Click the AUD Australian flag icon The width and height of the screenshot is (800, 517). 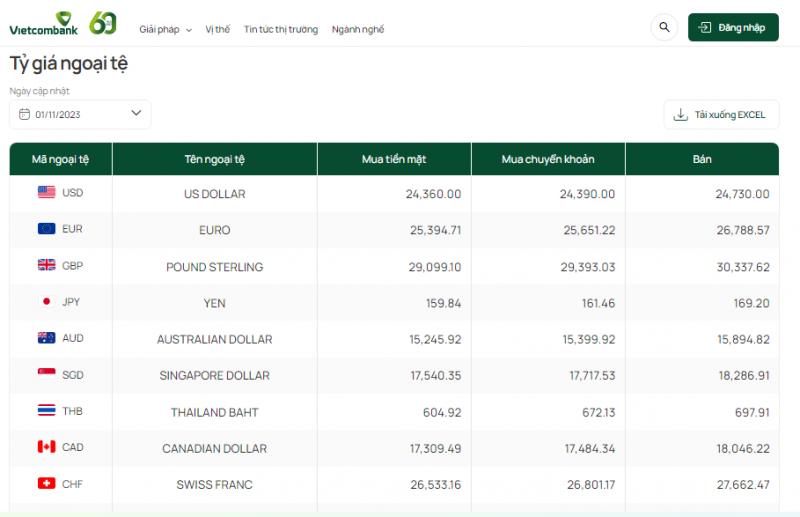pos(46,338)
